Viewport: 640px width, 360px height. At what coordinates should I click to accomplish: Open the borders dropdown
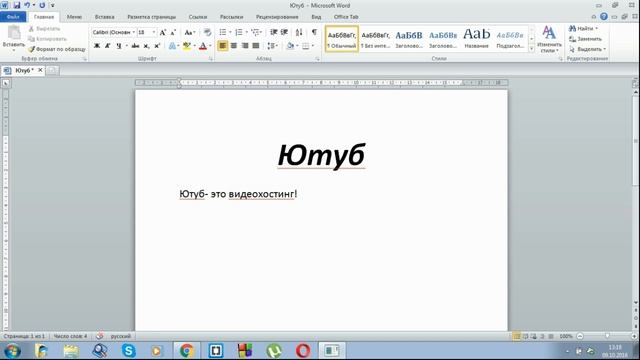pos(313,46)
